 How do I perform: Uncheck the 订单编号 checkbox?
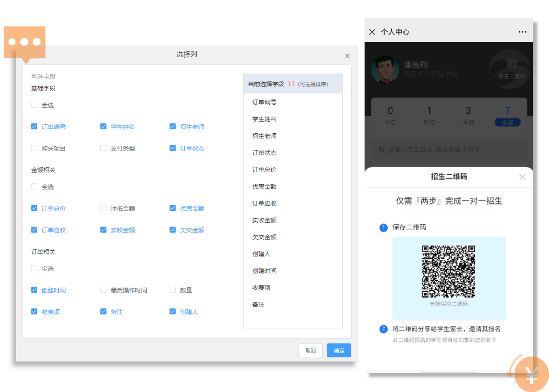(x=34, y=126)
